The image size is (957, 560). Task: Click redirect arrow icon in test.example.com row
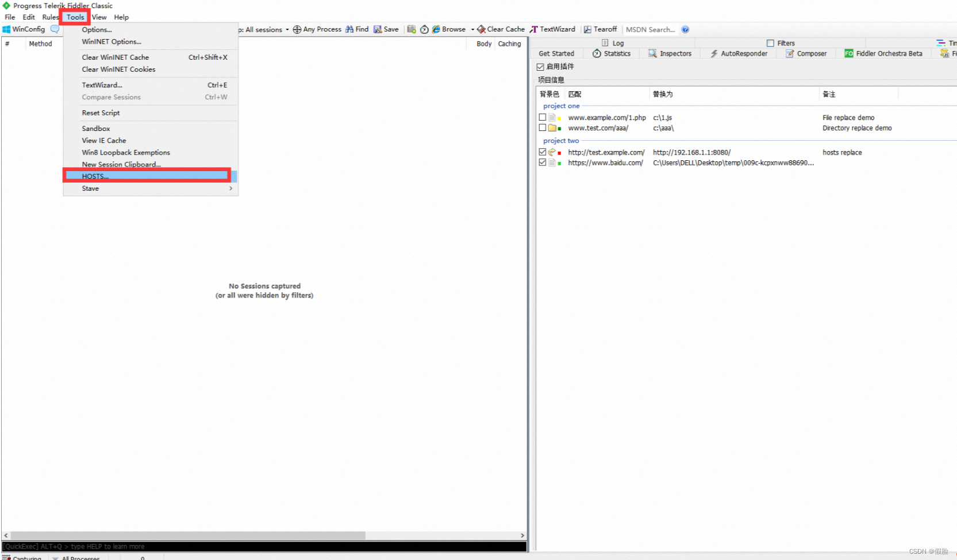(552, 152)
